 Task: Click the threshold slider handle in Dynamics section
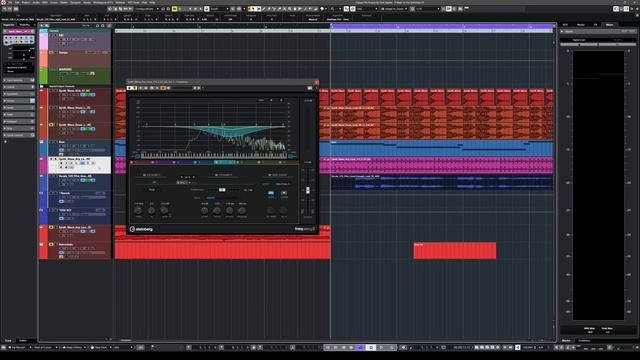click(222, 190)
